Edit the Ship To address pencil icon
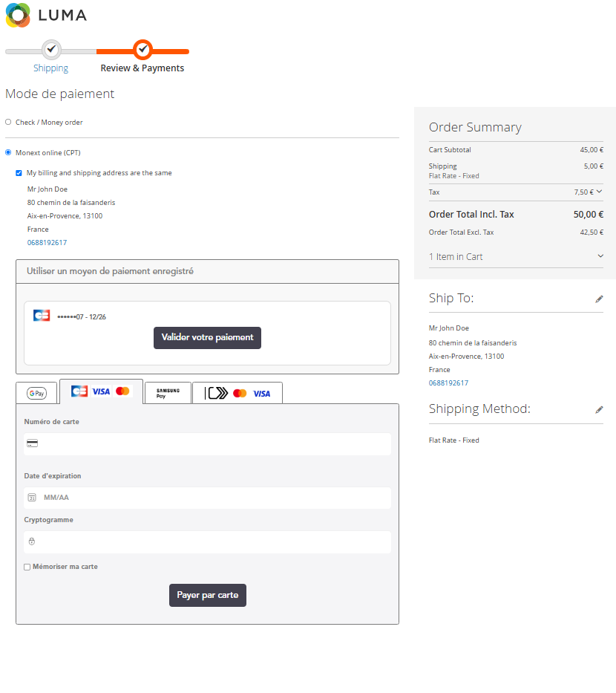616x693 pixels. (599, 299)
